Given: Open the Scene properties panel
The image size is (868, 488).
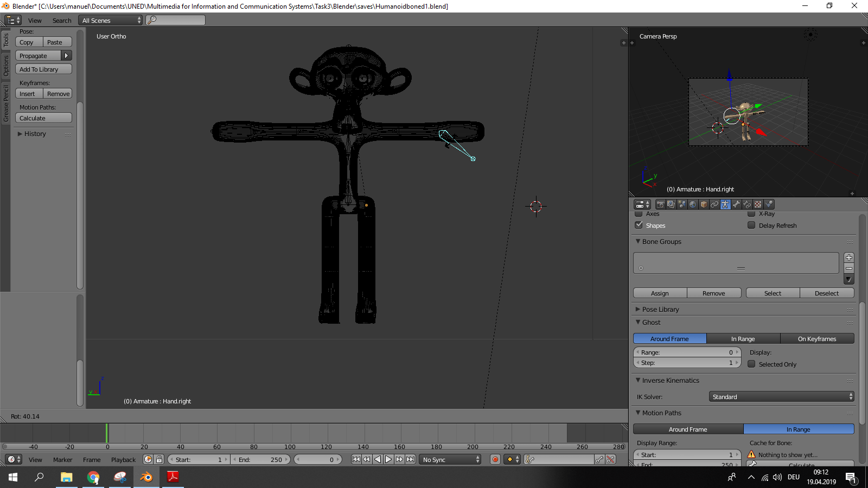Looking at the screenshot, I should pyautogui.click(x=682, y=204).
